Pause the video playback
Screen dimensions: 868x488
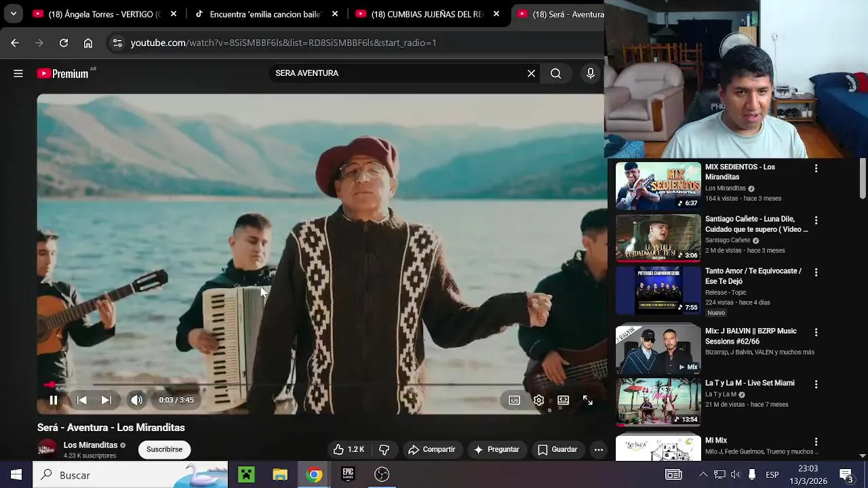[x=54, y=400]
